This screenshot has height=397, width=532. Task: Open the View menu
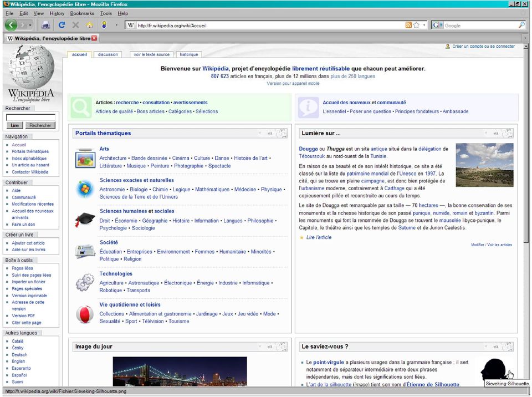[x=39, y=13]
